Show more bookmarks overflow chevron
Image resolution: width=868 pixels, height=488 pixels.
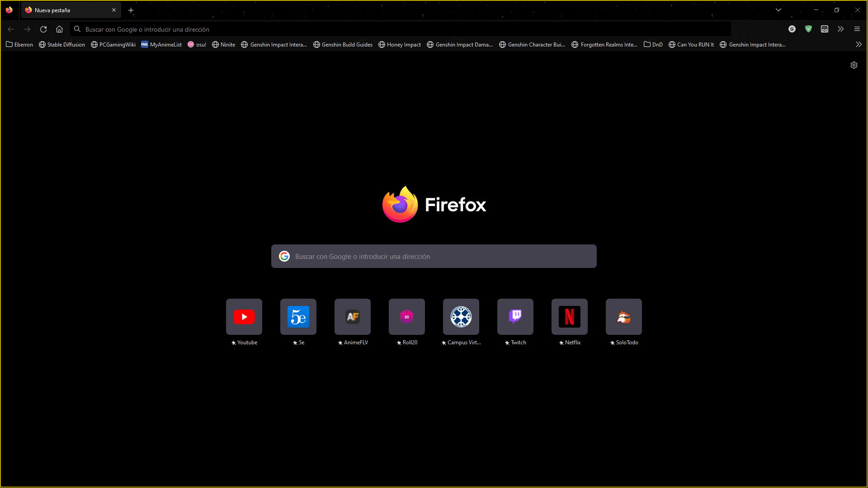(859, 45)
